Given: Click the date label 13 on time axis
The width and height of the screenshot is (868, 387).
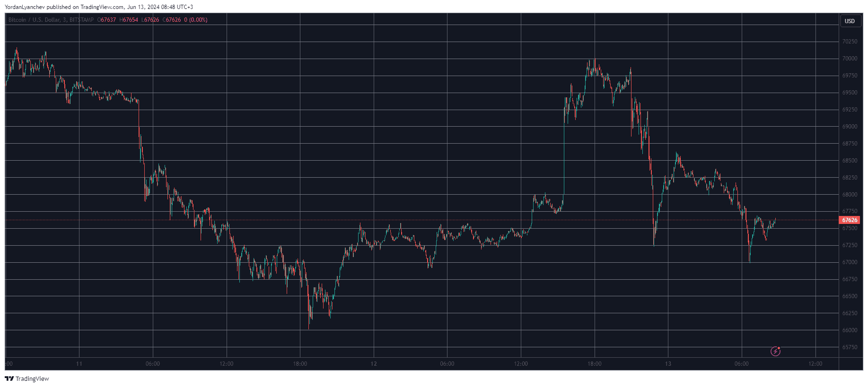Looking at the screenshot, I should 668,364.
